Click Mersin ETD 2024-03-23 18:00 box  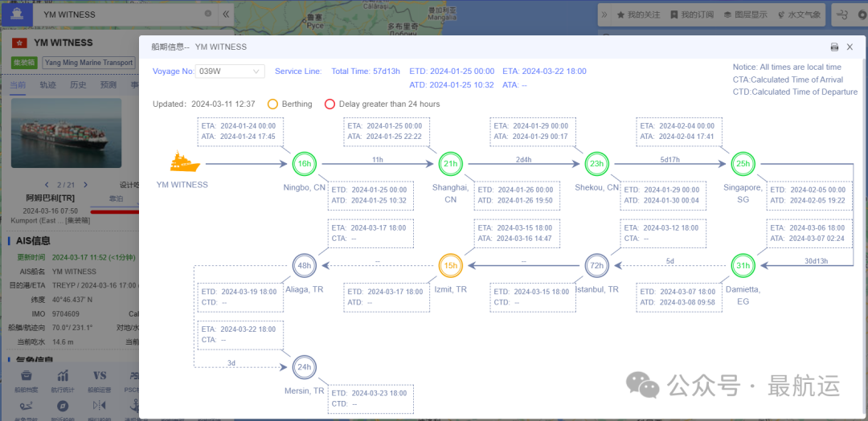(371, 399)
